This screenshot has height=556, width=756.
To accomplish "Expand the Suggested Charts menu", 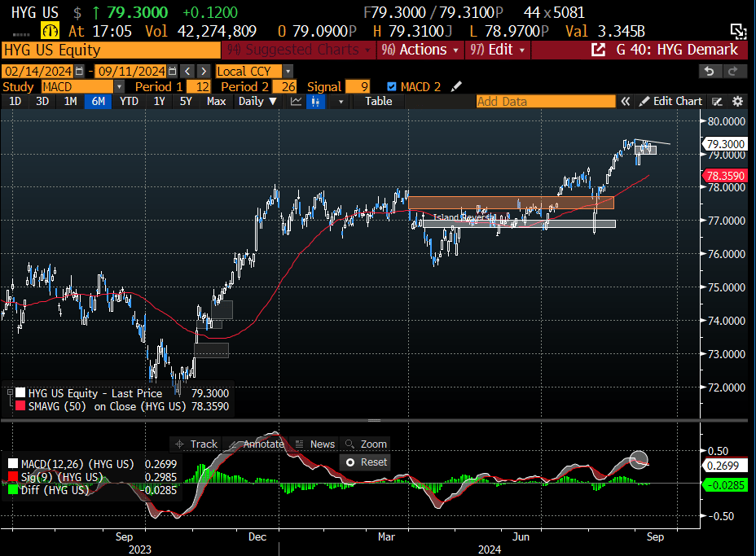I will pos(298,50).
